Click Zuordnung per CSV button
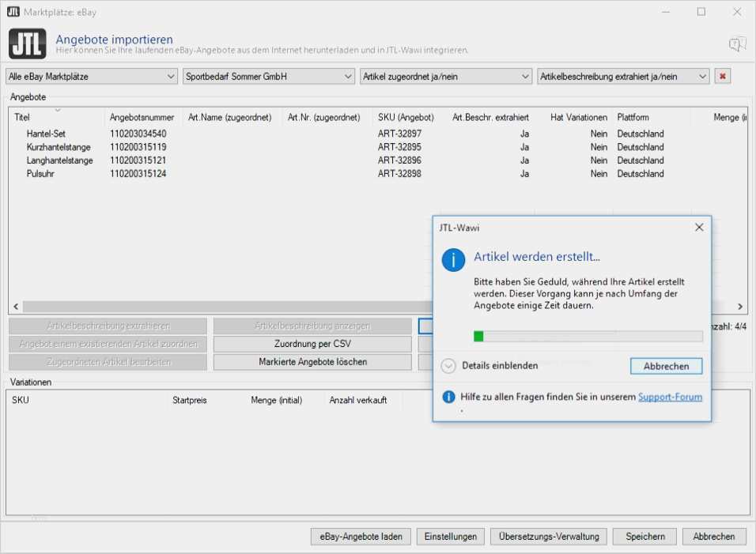The image size is (756, 554). (312, 344)
